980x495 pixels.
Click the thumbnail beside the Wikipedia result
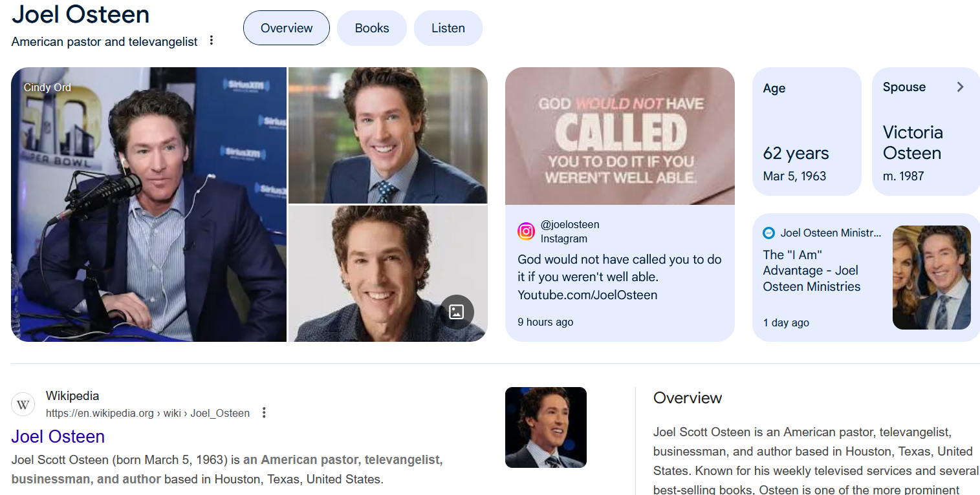[x=546, y=427]
